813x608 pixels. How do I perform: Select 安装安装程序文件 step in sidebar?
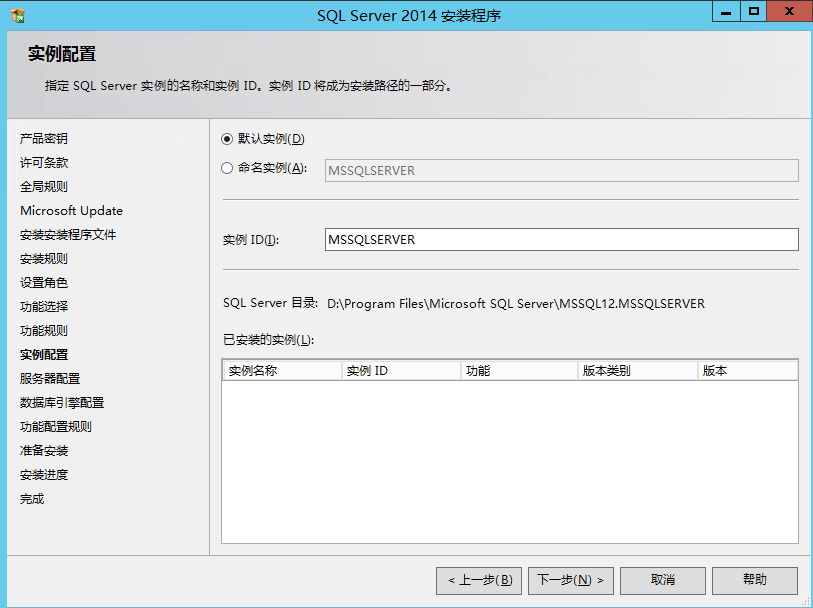[x=68, y=234]
